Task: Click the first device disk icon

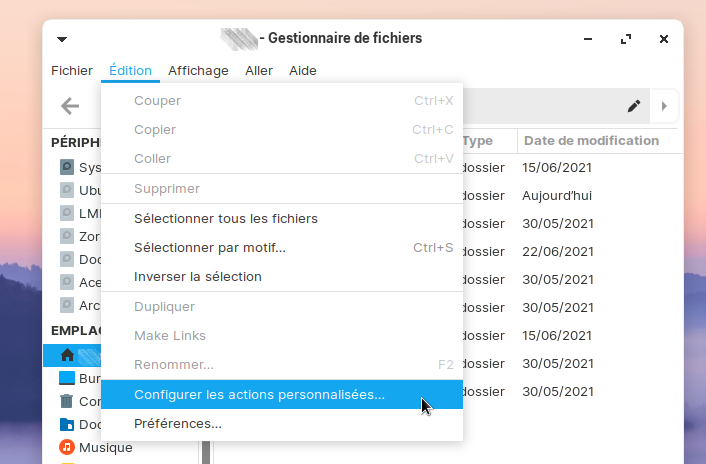Action: click(67, 167)
